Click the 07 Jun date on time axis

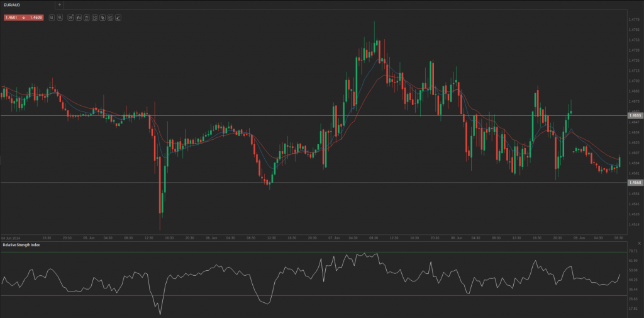pos(334,238)
